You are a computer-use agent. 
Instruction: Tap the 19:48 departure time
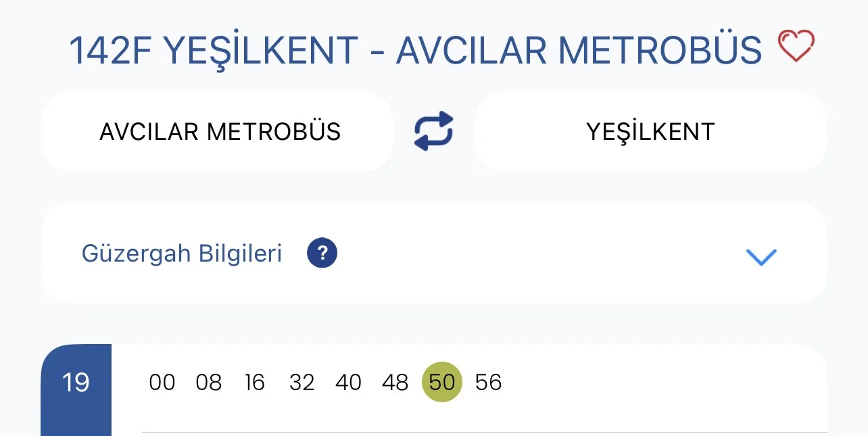[x=395, y=383]
